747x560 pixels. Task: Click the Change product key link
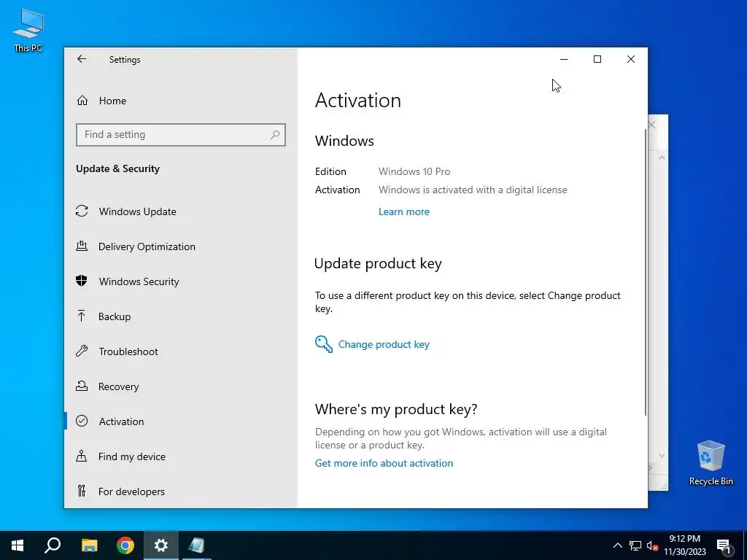tap(384, 344)
